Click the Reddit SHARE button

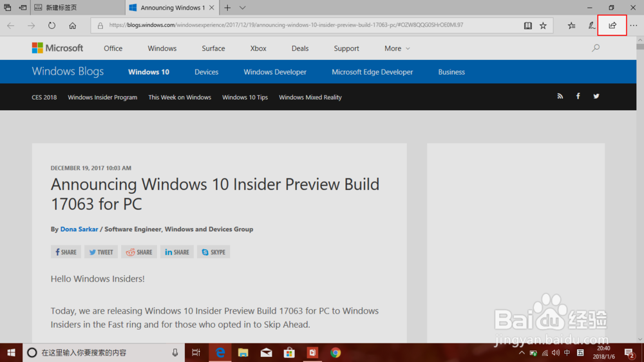tap(139, 252)
